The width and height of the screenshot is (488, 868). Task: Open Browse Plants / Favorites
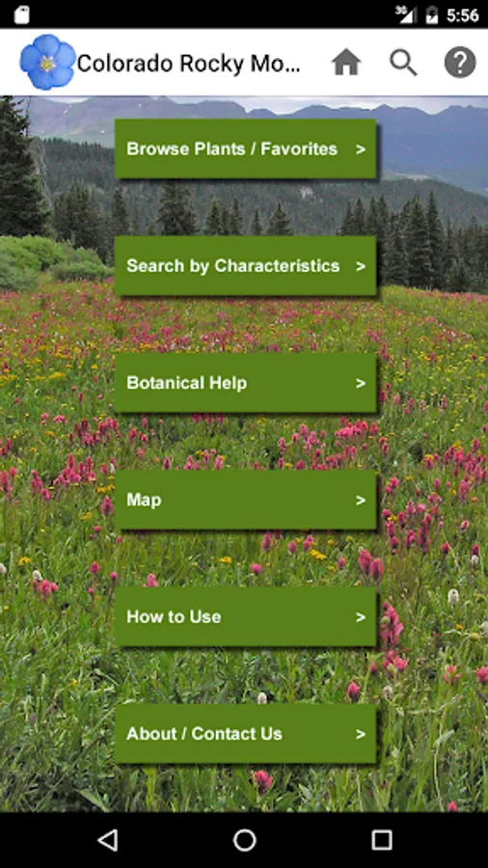pos(245,149)
